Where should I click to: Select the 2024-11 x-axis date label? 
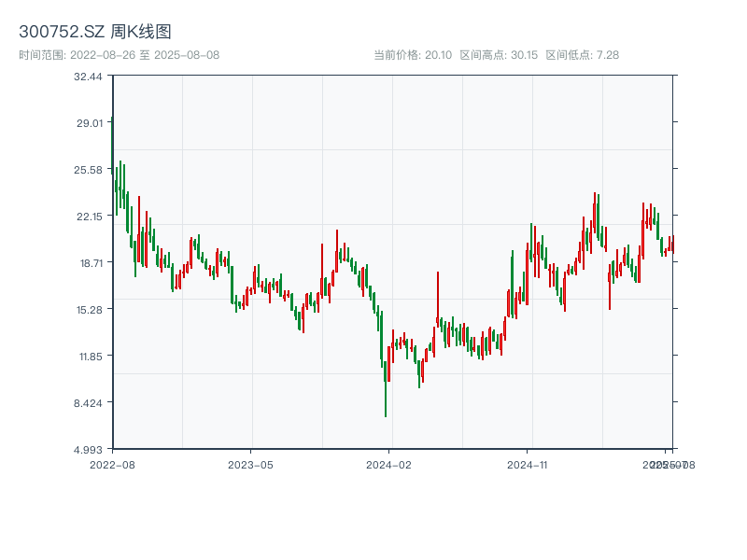click(527, 464)
